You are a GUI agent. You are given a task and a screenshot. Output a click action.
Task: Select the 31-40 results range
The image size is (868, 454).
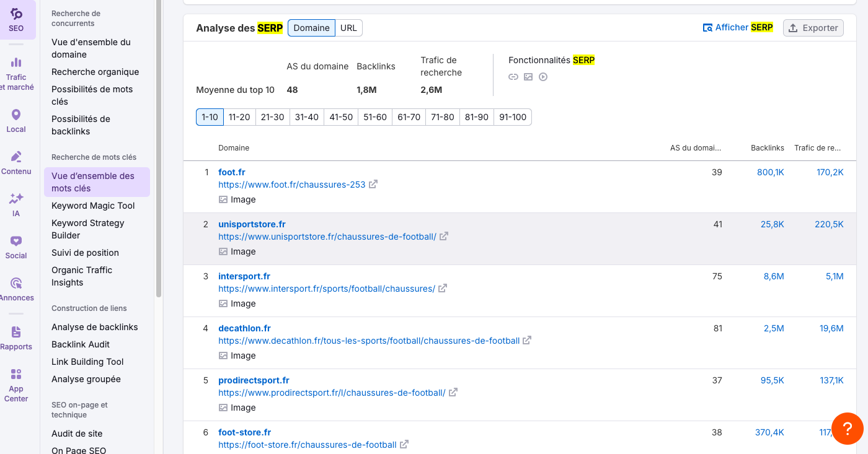(x=307, y=117)
